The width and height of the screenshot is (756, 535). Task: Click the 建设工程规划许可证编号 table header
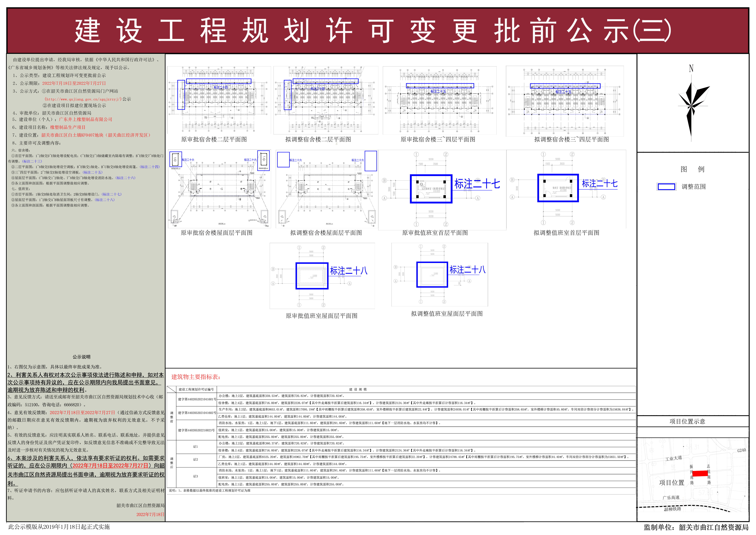(x=196, y=389)
